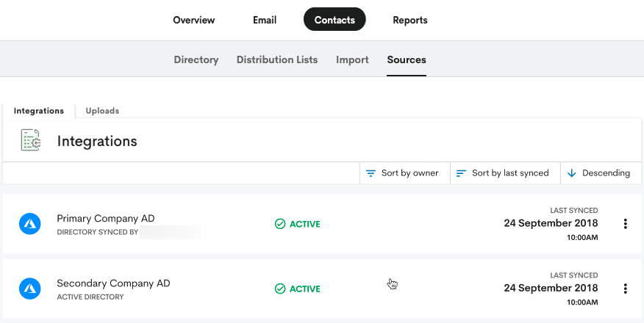This screenshot has width=644, height=323.
Task: Go to the Email section
Action: [x=265, y=20]
